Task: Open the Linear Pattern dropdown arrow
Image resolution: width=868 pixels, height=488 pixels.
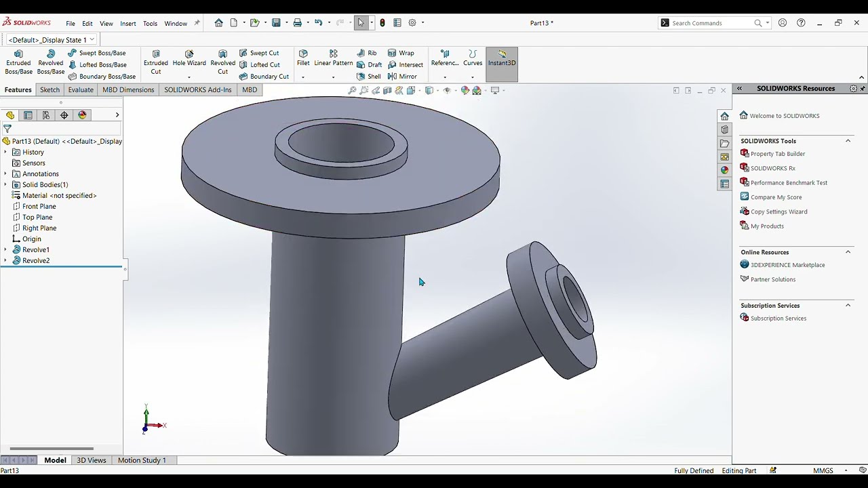Action: [333, 77]
